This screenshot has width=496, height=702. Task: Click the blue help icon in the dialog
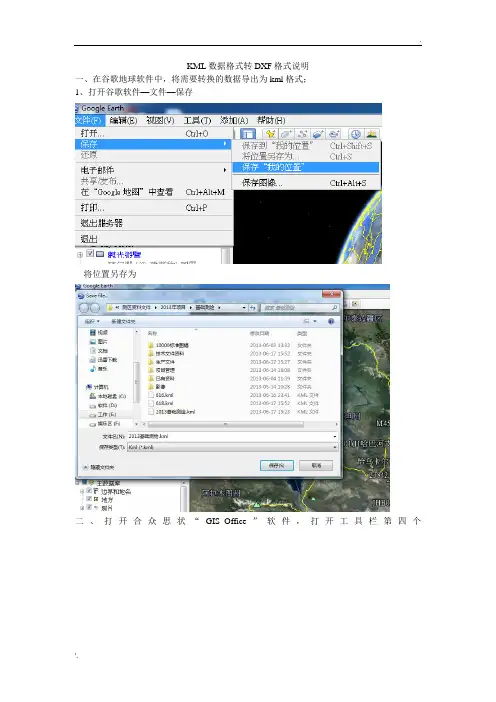pyautogui.click(x=331, y=321)
